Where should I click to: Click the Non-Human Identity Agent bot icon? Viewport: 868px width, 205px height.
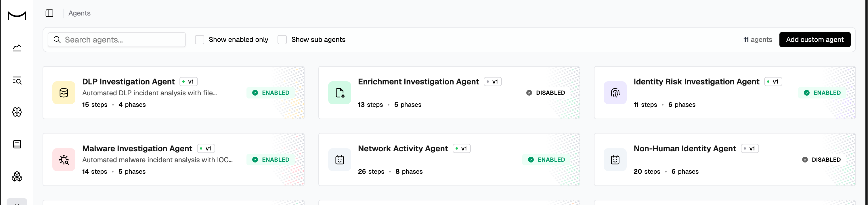point(615,160)
